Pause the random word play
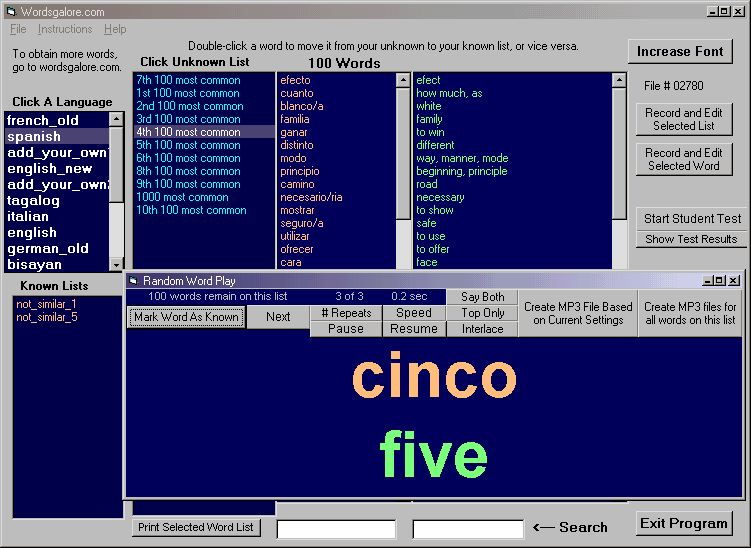Screen dimensions: 751x548 point(346,329)
